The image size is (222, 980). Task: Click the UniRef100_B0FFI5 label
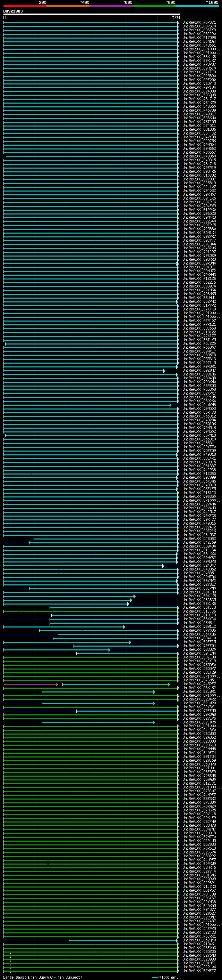click(199, 642)
